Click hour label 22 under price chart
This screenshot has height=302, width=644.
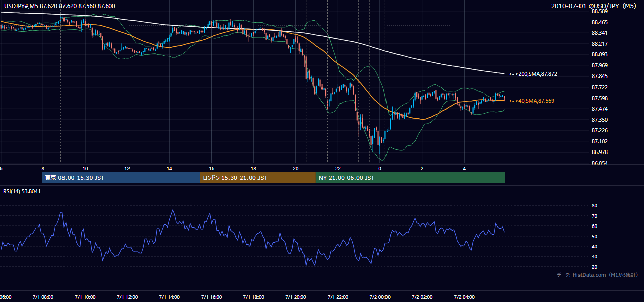338,169
